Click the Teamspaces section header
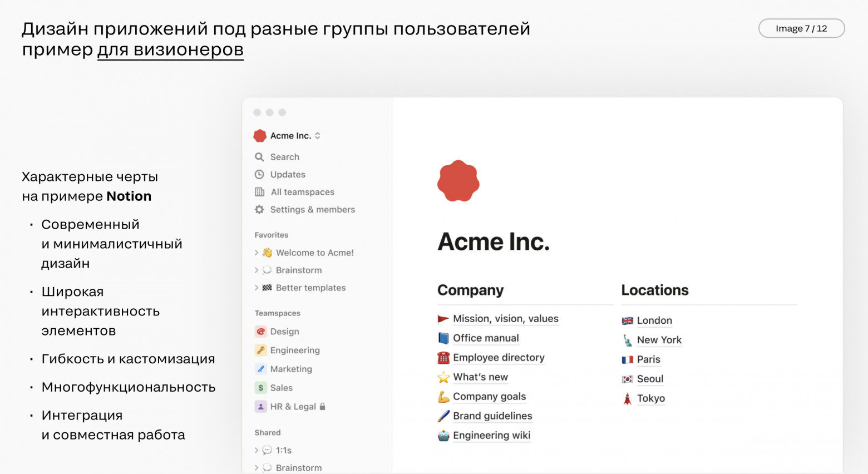The image size is (868, 474). (277, 313)
